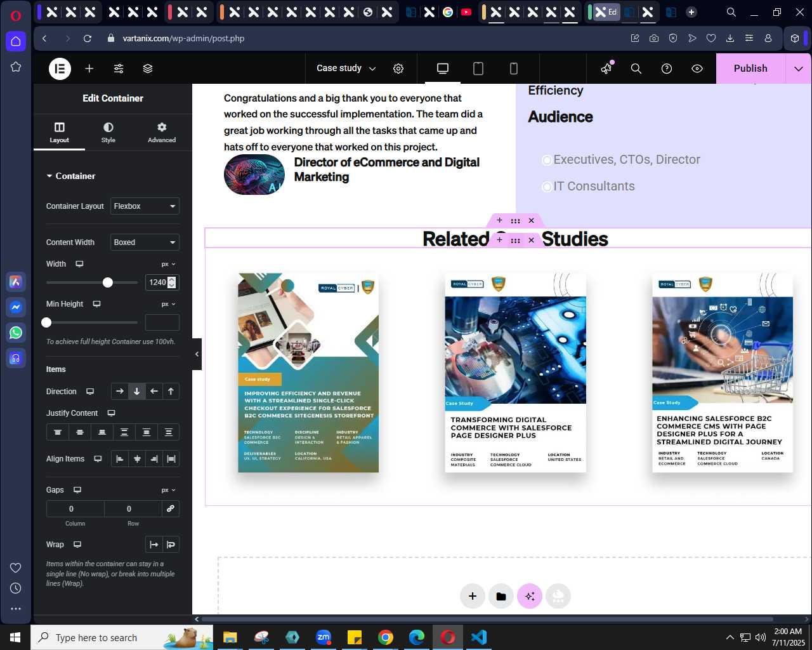
Task: Switch to the Advanced tab
Action: tap(162, 133)
